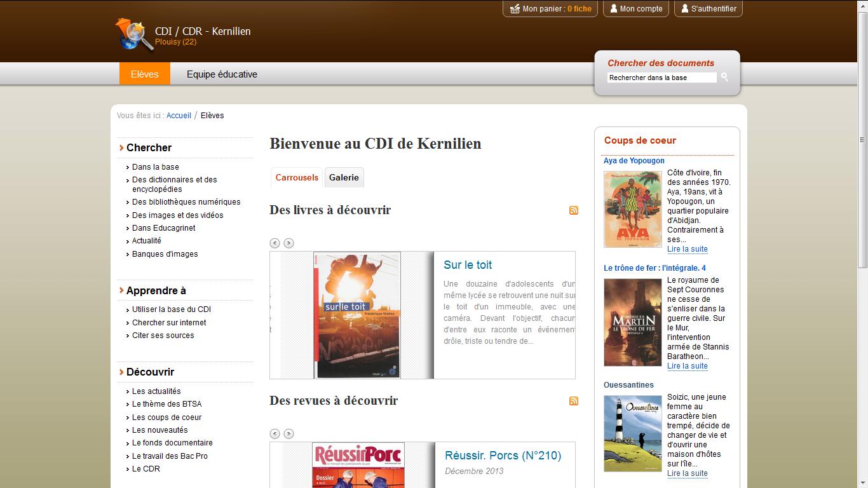
Task: Open Dans Educagrinet link
Action: click(164, 228)
